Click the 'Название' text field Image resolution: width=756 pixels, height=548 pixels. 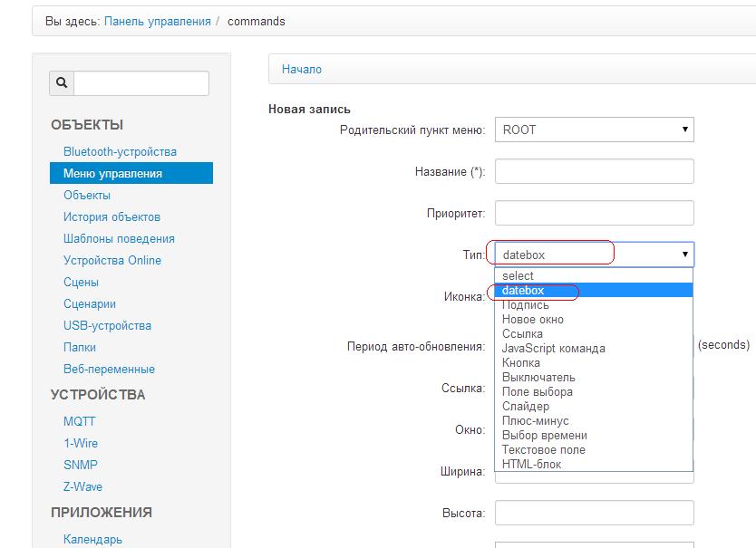coord(594,171)
